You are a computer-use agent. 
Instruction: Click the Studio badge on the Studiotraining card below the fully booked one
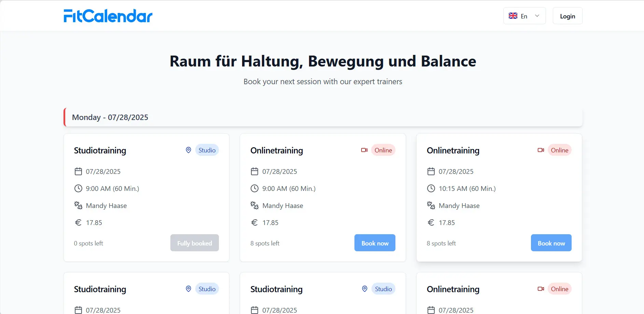(207, 289)
